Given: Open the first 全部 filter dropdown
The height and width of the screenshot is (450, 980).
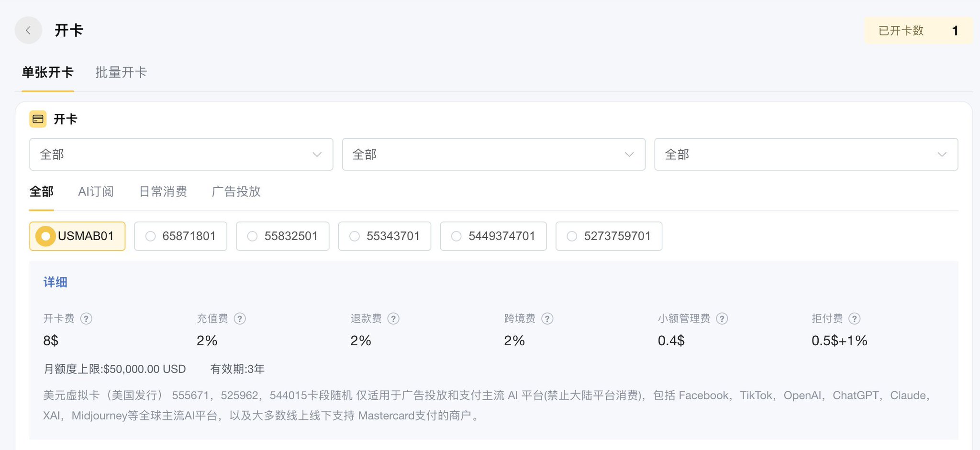Looking at the screenshot, I should (x=181, y=154).
